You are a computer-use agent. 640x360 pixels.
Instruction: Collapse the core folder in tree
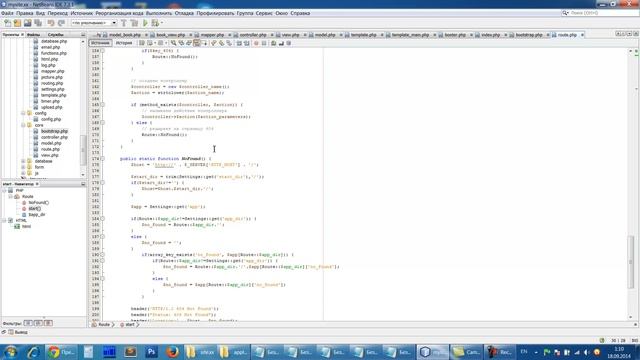23,125
